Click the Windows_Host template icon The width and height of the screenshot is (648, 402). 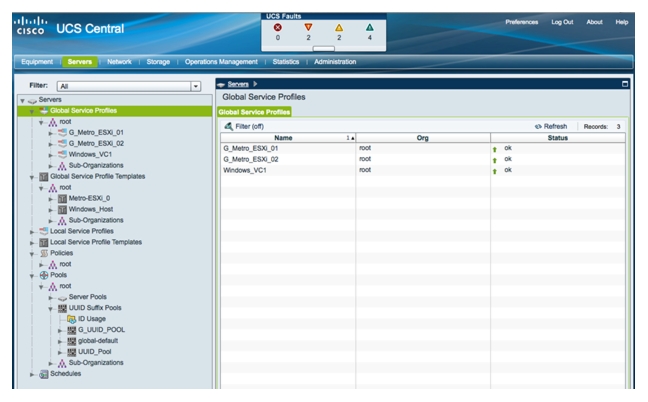coord(62,209)
